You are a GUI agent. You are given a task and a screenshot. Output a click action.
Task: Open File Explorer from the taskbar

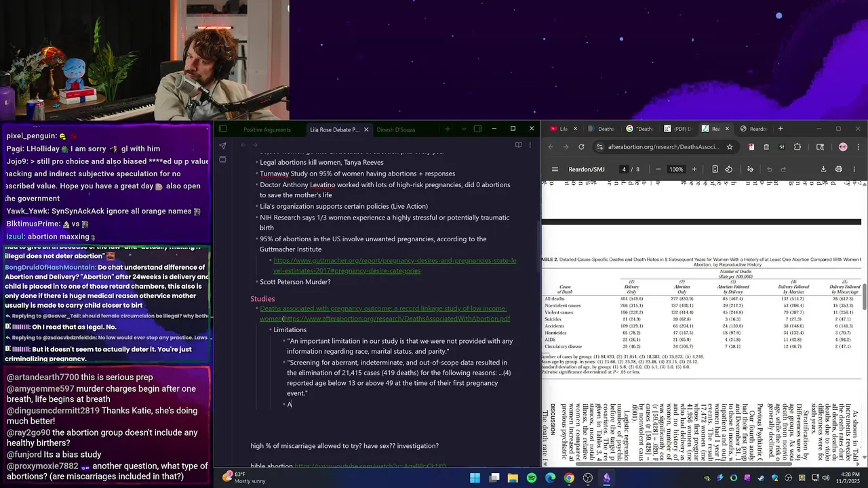[x=513, y=478]
